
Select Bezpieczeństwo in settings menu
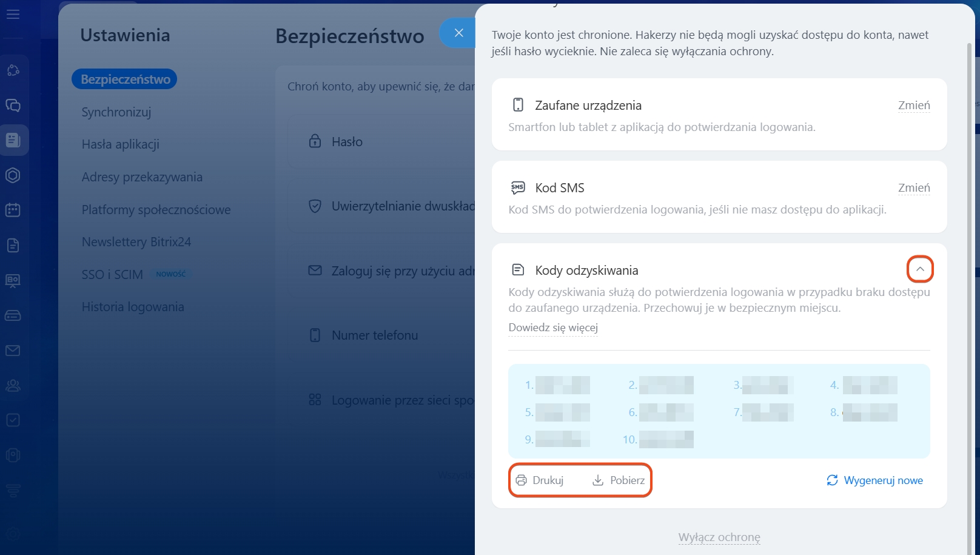tap(125, 79)
